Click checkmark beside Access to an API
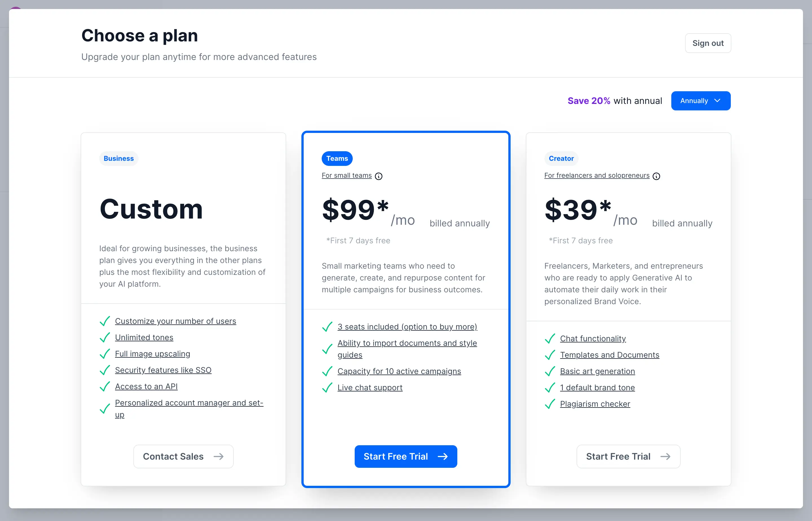 [105, 386]
